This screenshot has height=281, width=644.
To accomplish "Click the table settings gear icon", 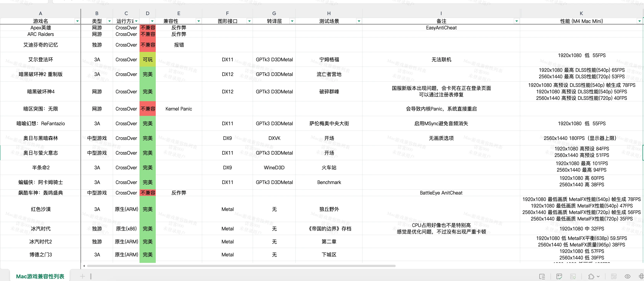I will (614, 276).
